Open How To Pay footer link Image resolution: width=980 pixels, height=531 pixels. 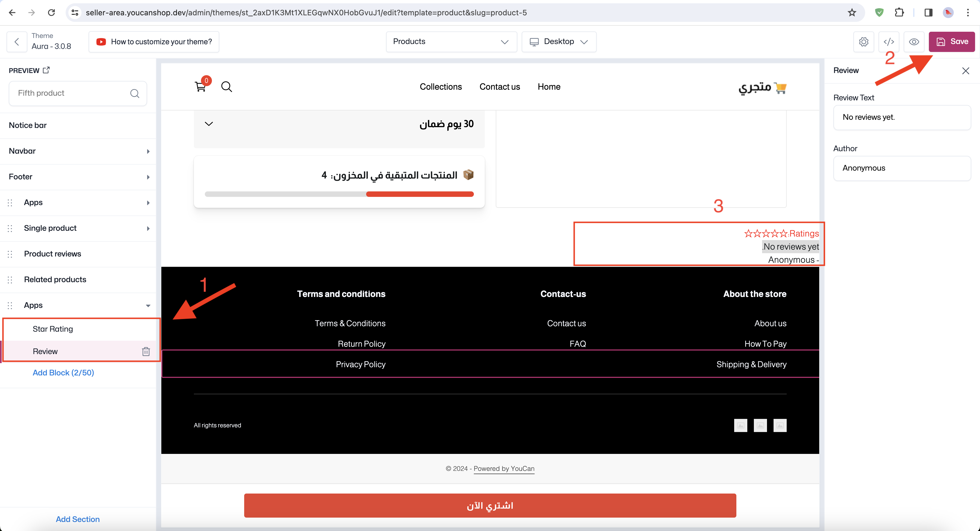[x=765, y=344]
